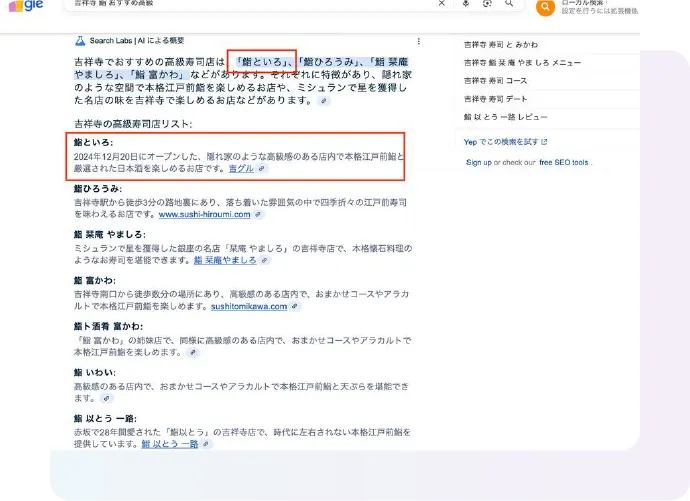Select related search 吉祥寺 寿司 デート
This screenshot has width=690, height=501.
coord(495,99)
